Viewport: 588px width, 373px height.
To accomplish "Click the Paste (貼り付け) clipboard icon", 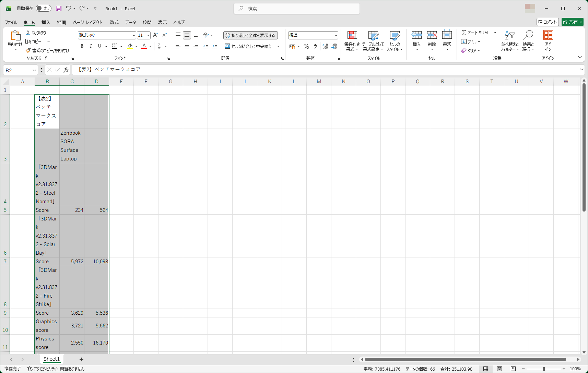I will point(15,35).
